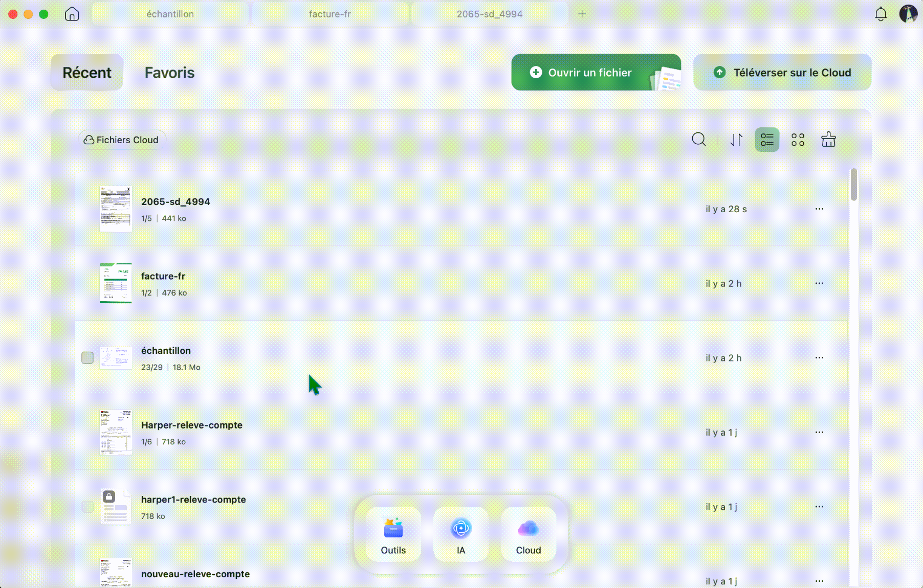This screenshot has height=588, width=923.
Task: Select file name "harper1-releve-compte"
Action: [193, 500]
